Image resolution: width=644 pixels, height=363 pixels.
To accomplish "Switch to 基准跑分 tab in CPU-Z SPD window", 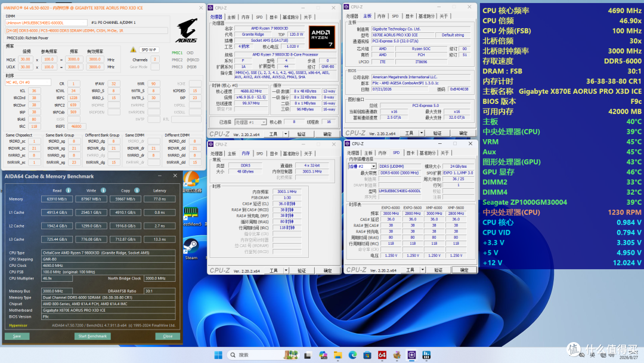I will point(427,153).
